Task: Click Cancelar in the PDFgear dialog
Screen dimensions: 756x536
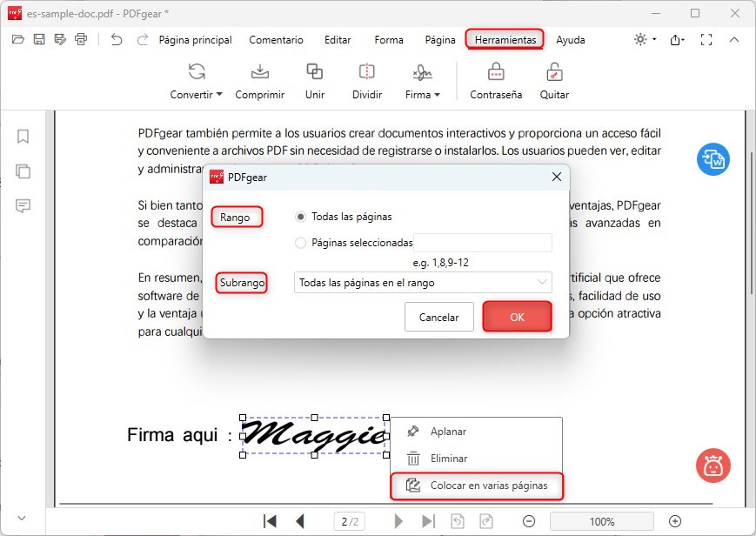Action: [x=439, y=317]
